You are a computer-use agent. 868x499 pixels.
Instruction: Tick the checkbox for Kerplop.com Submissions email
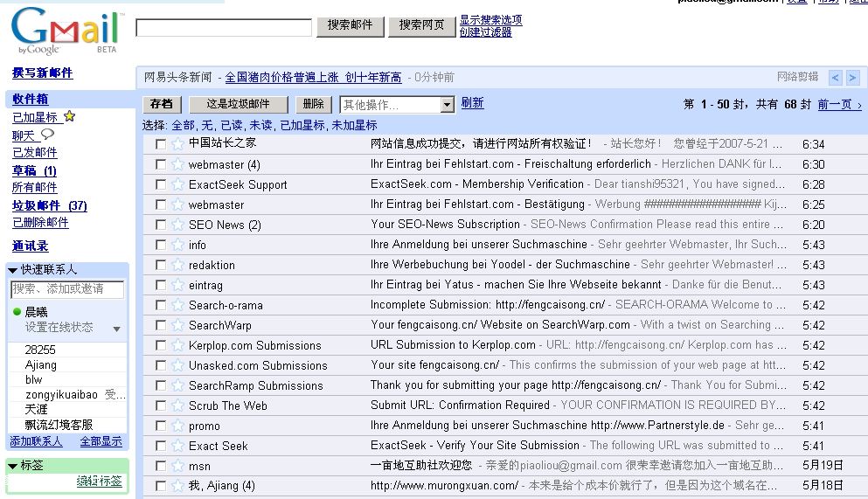click(161, 345)
